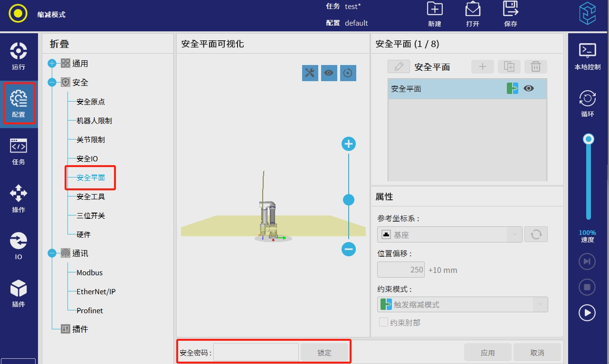Click the 应用 button
Viewport: 609px width, 364px height.
coord(487,353)
